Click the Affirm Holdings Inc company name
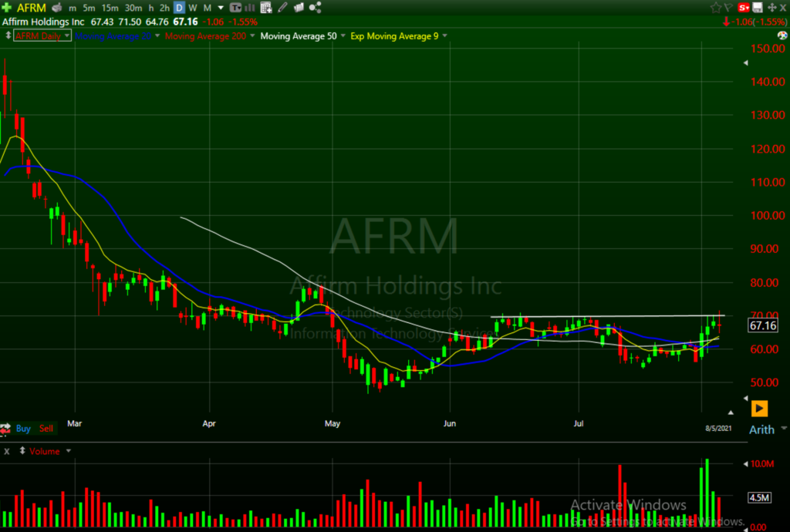790x532 pixels. pyautogui.click(x=43, y=22)
